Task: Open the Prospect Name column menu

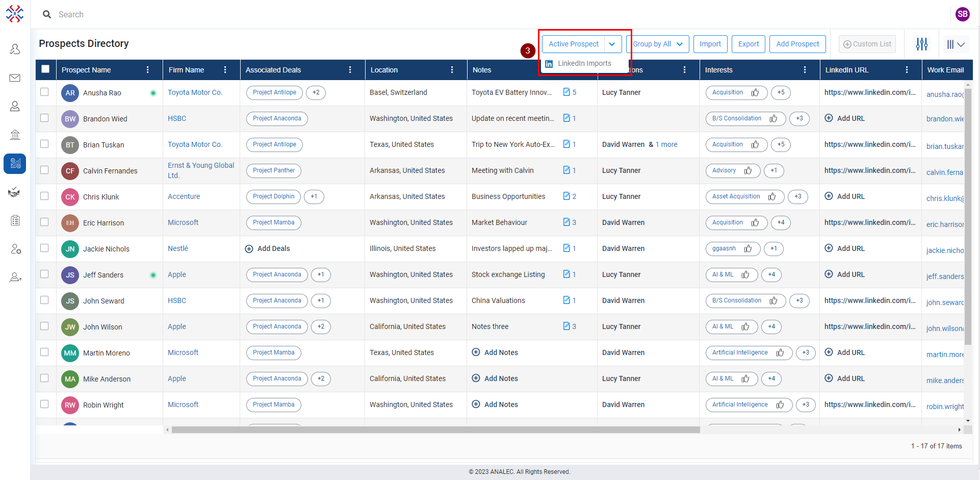Action: click(x=148, y=70)
